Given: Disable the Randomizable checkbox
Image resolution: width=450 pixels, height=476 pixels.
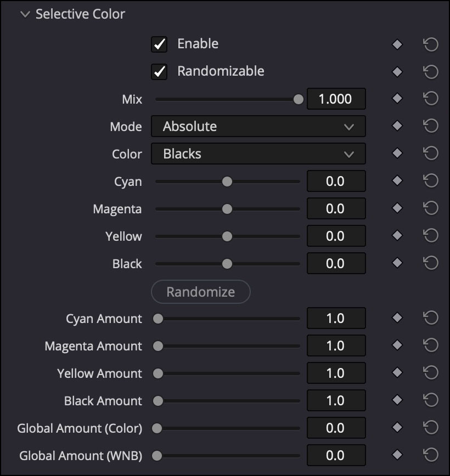Looking at the screenshot, I should [x=159, y=72].
